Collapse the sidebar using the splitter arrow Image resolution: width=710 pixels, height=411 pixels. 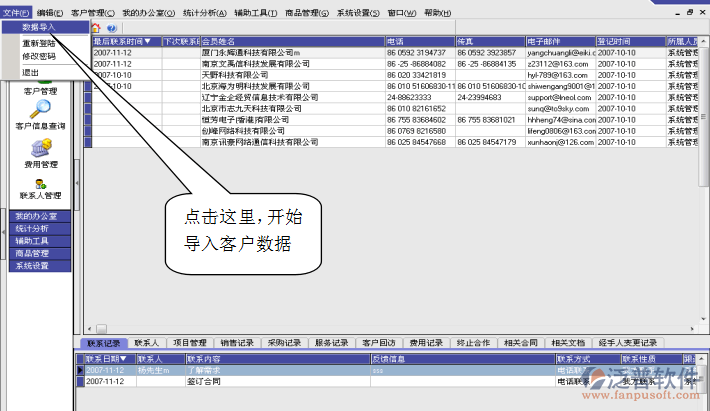pyautogui.click(x=77, y=183)
